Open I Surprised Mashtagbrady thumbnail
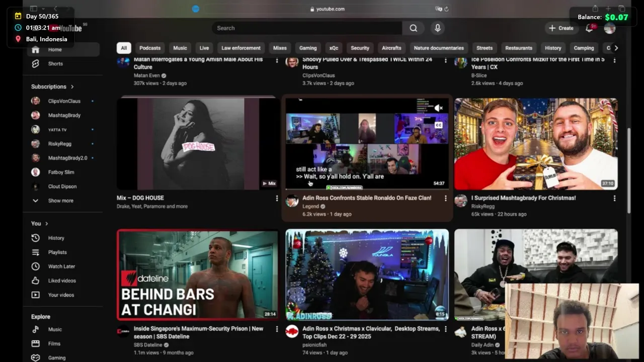The image size is (644, 362). pyautogui.click(x=536, y=143)
